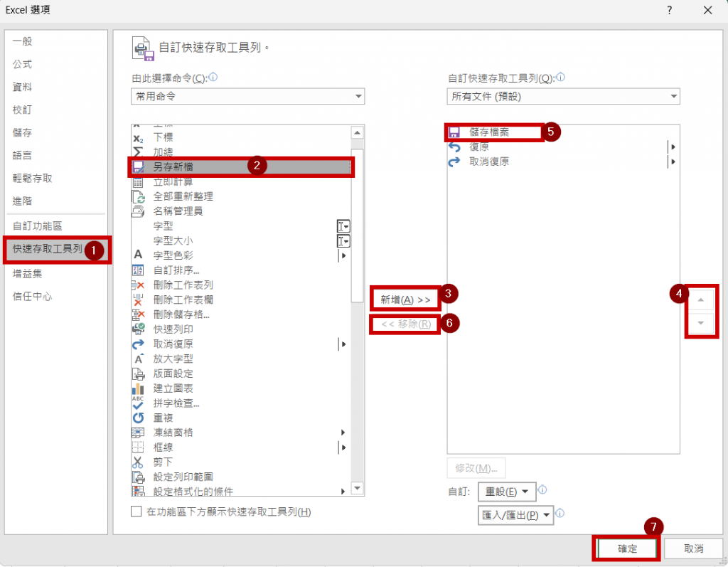This screenshot has height=567, width=728.
Task: Click the 重複 repeat icon
Action: pos(138,418)
